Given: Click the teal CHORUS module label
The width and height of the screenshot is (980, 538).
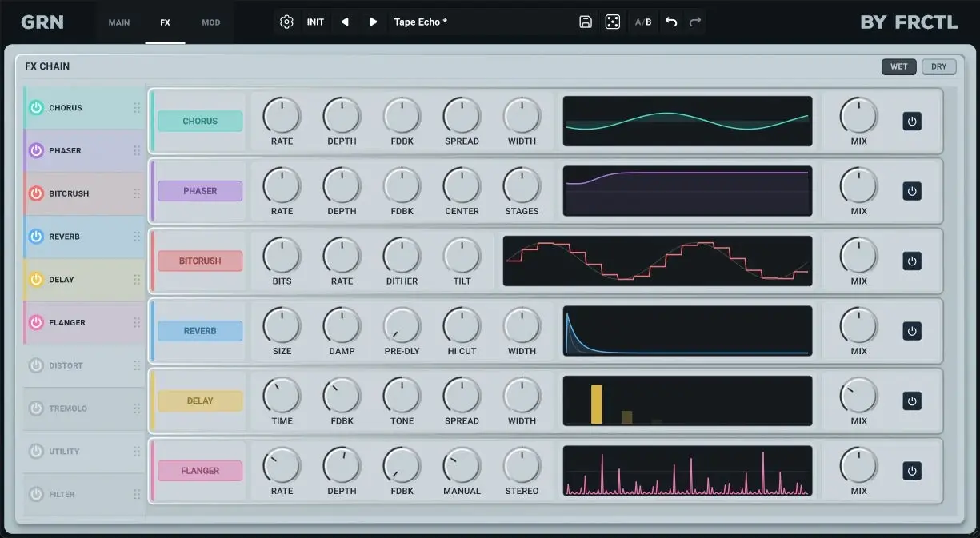Looking at the screenshot, I should 200,122.
